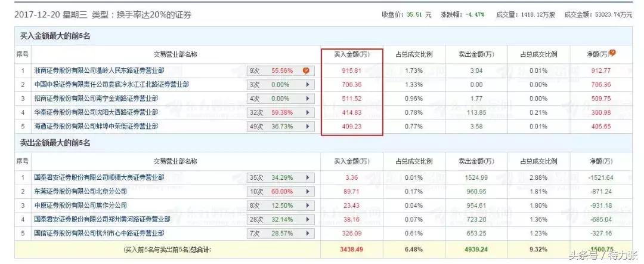Open 中国中投证券娄底冷水江江北路证券营业部 link
This screenshot has width=644, height=264.
112,85
